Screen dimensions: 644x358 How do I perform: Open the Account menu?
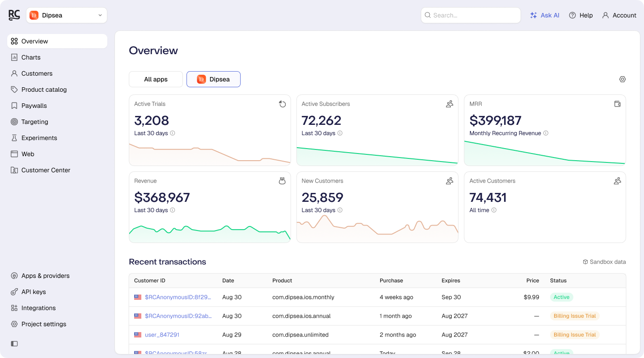(619, 15)
